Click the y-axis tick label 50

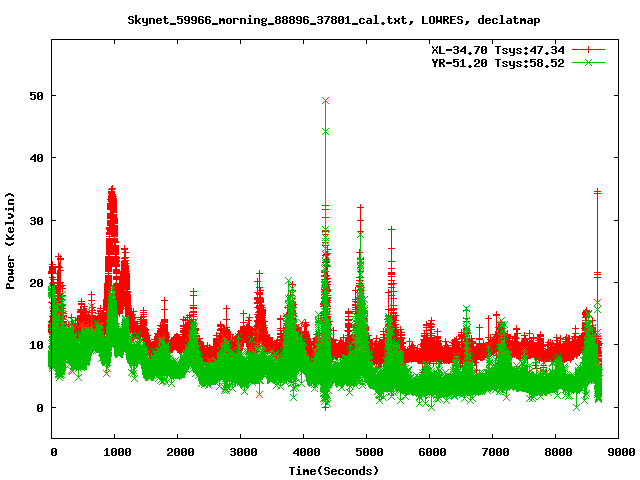[37, 96]
